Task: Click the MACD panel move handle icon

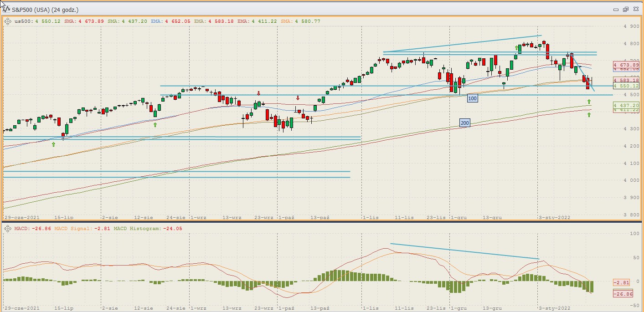Action: (x=8, y=228)
